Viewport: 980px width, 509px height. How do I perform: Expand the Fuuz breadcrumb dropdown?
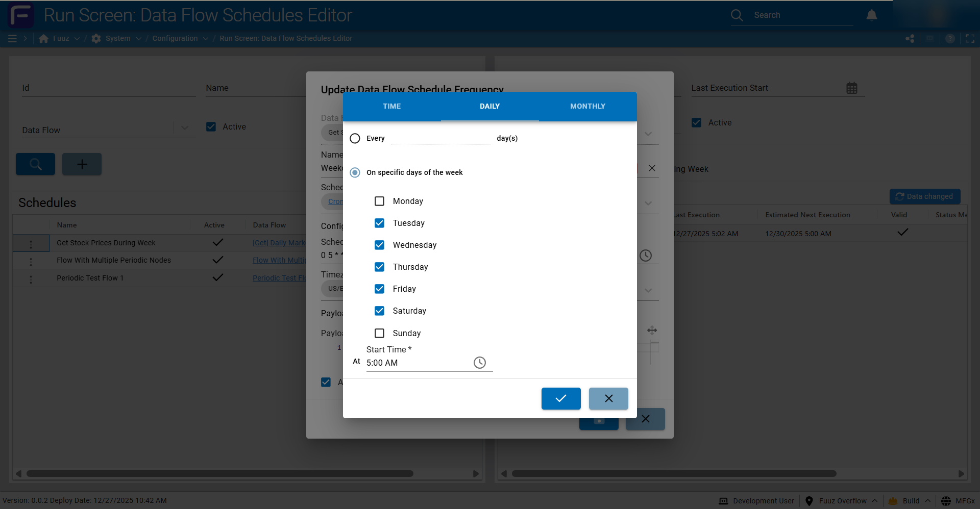click(77, 39)
